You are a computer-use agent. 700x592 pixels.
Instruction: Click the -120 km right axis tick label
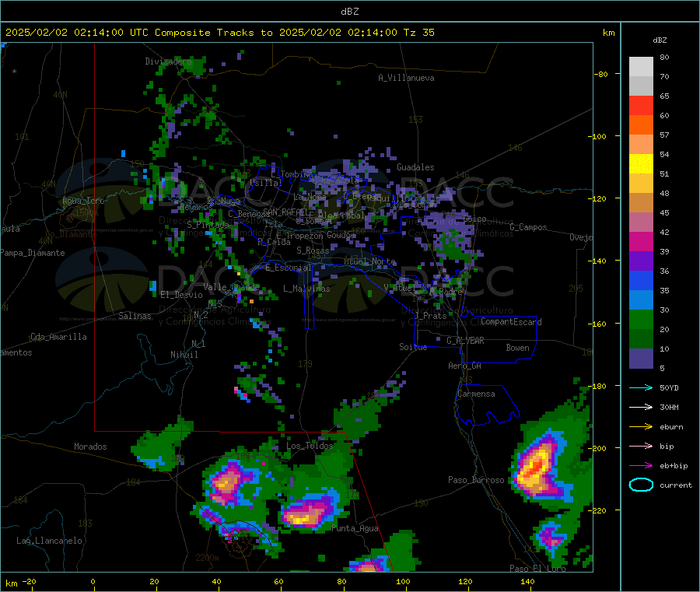point(600,198)
